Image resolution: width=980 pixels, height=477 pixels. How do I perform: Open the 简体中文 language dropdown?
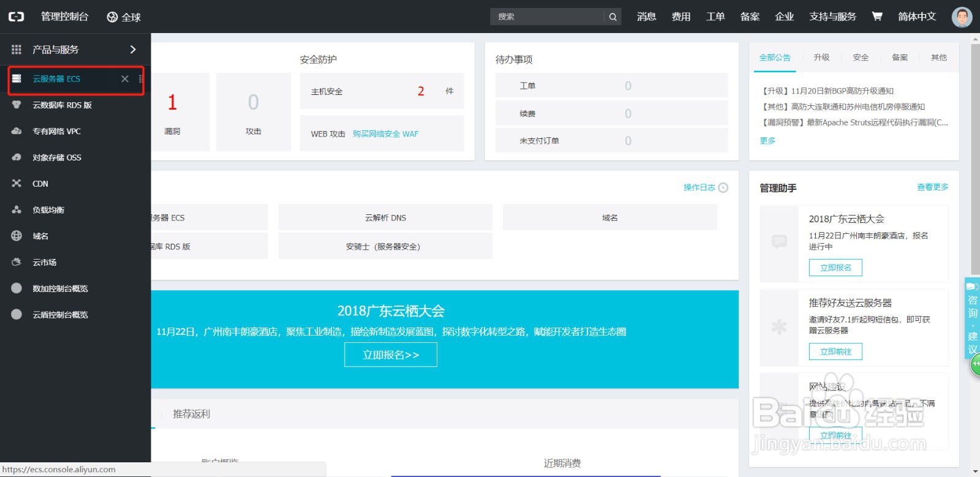[917, 17]
